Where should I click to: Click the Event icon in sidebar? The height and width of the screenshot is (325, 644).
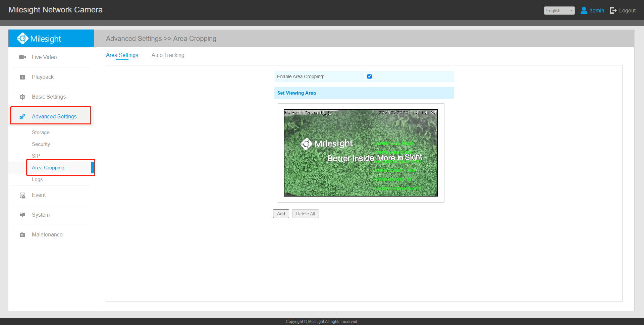click(x=22, y=195)
